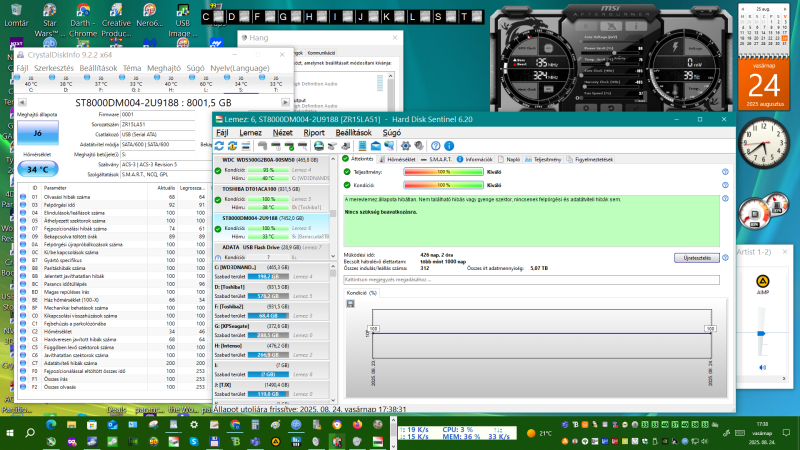Switch to the Hőmérséklet tab
Viewport: 800px width, 450px height.
click(397, 159)
